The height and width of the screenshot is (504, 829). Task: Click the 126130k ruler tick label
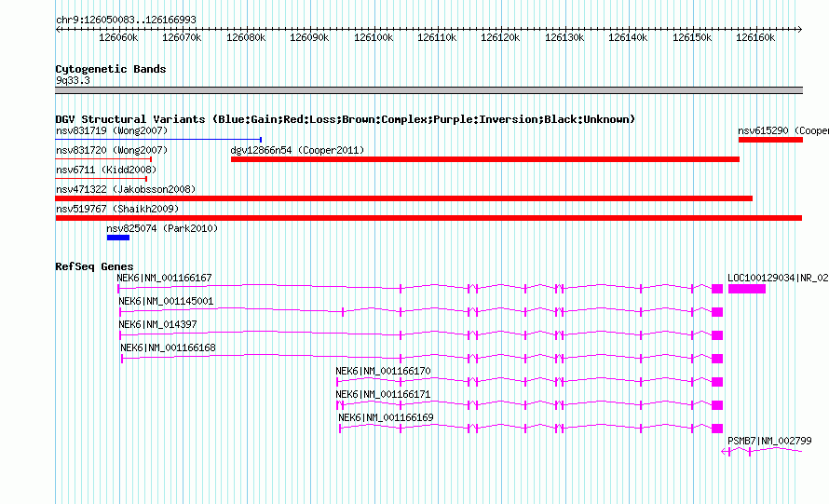(x=564, y=37)
